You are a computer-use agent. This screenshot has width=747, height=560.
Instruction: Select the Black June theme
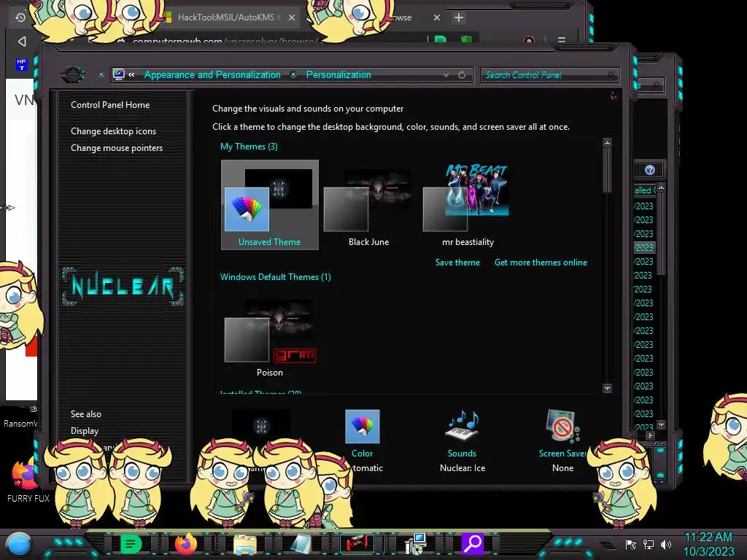pyautogui.click(x=368, y=205)
